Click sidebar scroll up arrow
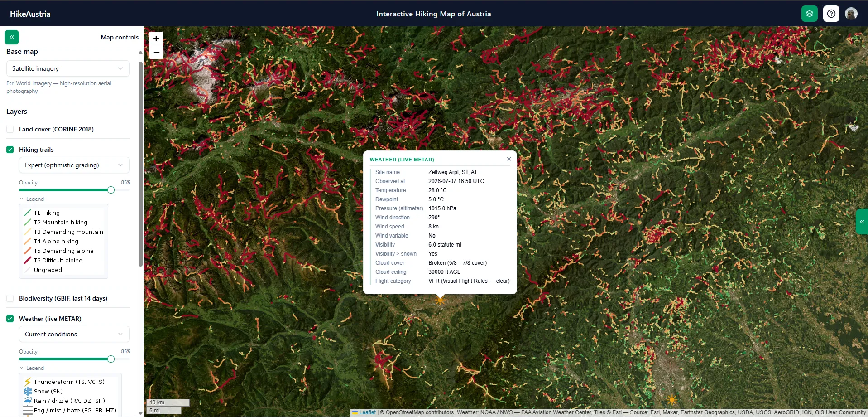 pos(140,52)
